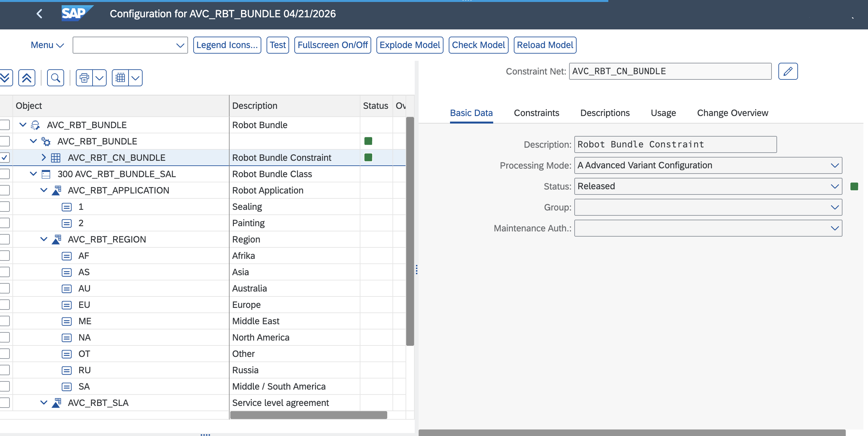Click the table layout grid icon
868x436 pixels.
tap(120, 78)
